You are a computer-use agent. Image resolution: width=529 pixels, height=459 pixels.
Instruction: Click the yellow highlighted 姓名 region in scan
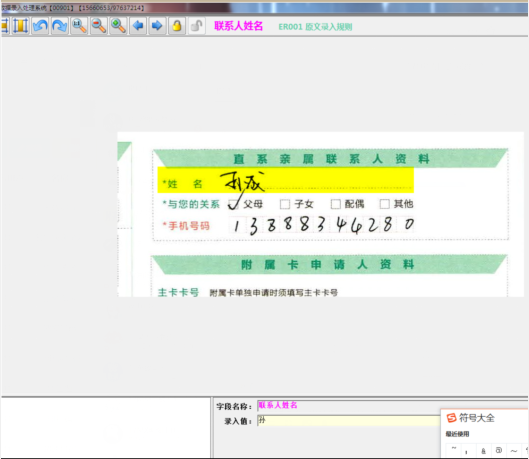285,180
